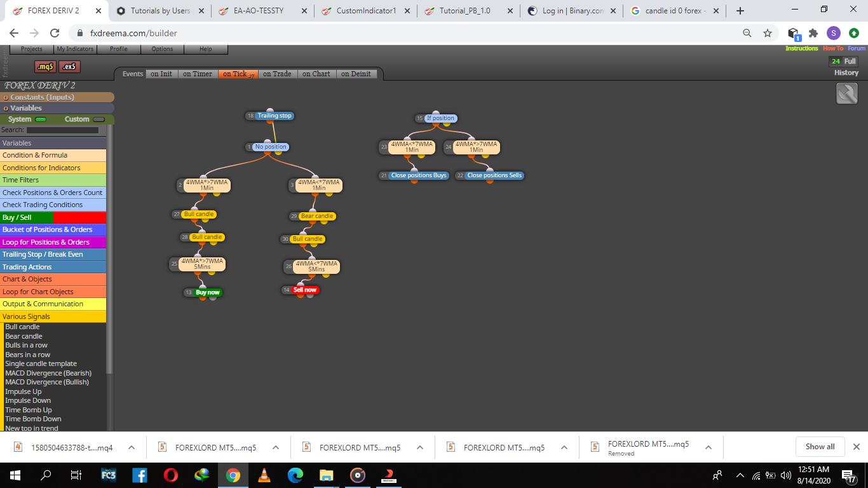
Task: Switch to on Deinit event tab
Action: click(356, 74)
